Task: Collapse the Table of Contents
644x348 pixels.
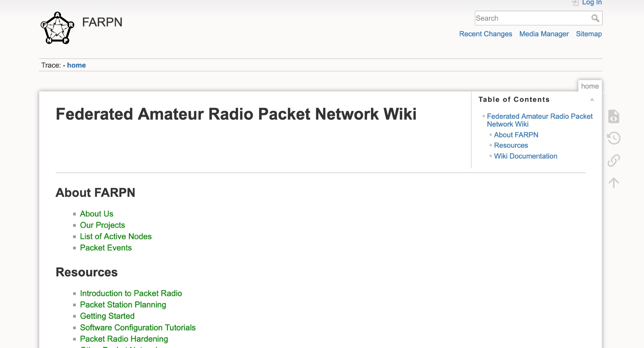Action: pyautogui.click(x=592, y=99)
